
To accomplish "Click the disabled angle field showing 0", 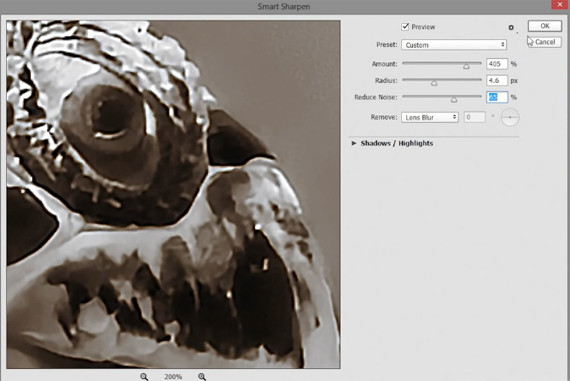I will 474,117.
